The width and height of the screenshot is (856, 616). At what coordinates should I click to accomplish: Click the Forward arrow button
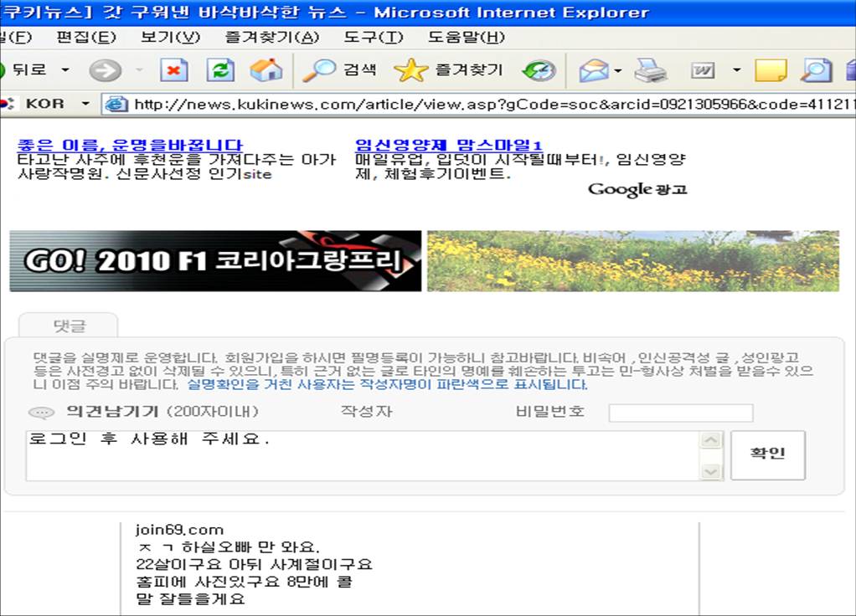[x=106, y=70]
